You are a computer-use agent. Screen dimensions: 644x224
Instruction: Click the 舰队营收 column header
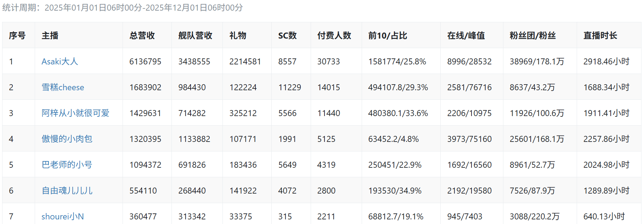click(x=195, y=36)
